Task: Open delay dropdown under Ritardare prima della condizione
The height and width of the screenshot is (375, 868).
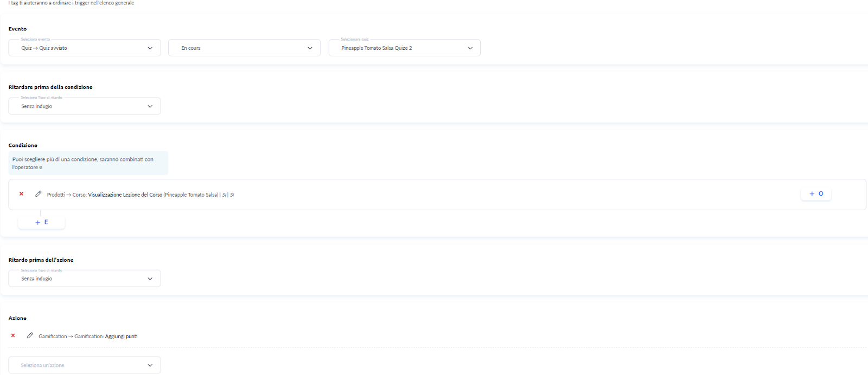Action: [x=85, y=106]
